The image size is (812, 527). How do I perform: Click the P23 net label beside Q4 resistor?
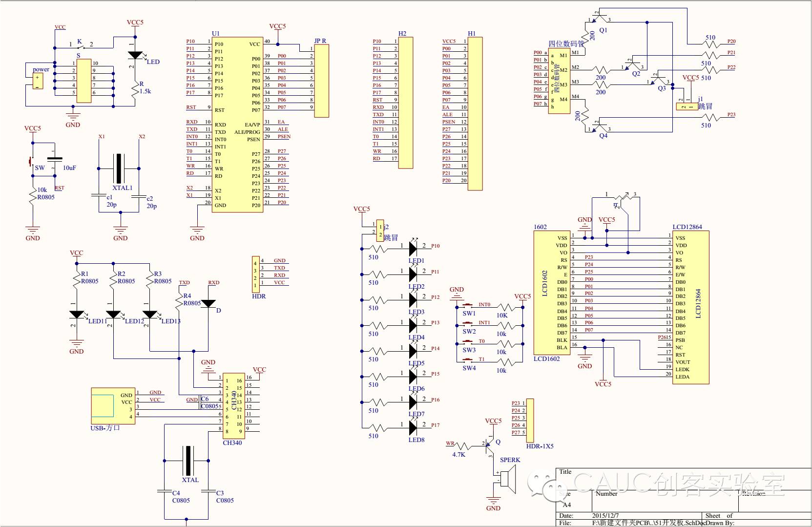[731, 115]
